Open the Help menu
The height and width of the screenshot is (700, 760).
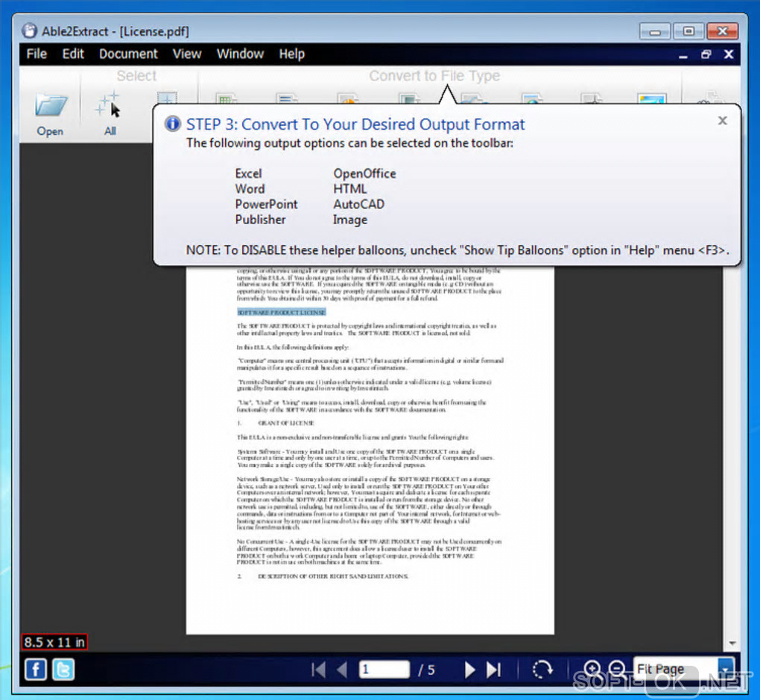tap(292, 54)
